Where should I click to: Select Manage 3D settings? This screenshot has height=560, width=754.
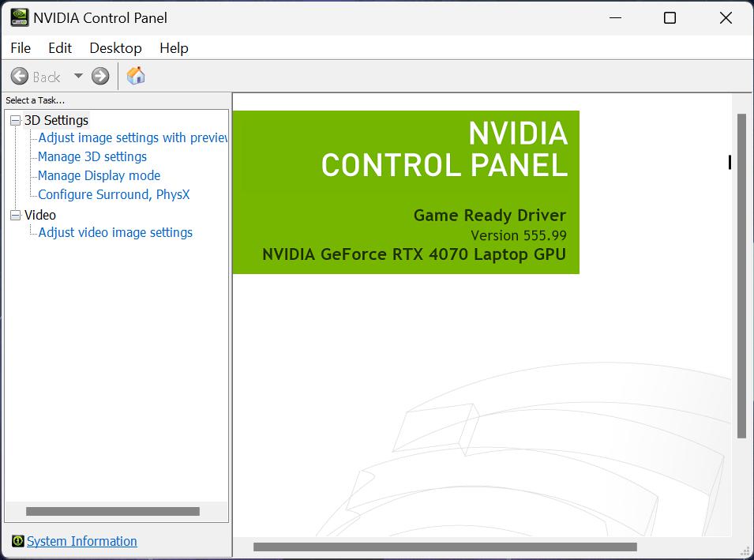pyautogui.click(x=92, y=156)
